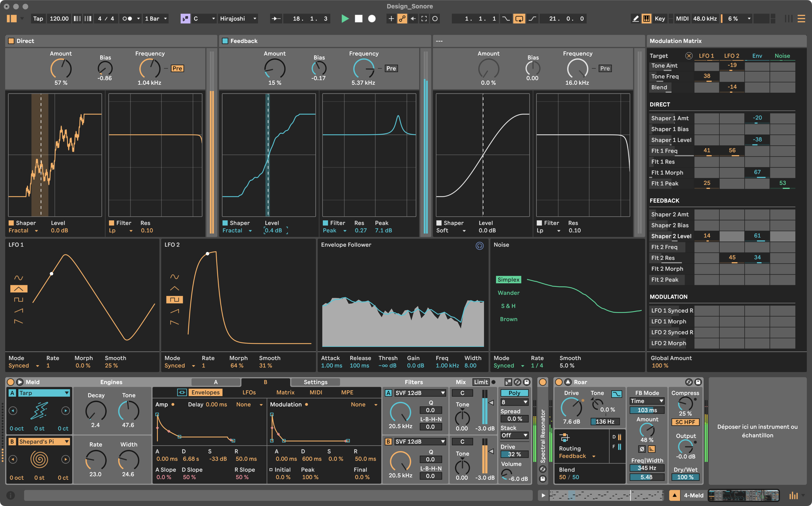Switch to the Settings tab in Meld
This screenshot has width=812, height=506.
tap(315, 382)
